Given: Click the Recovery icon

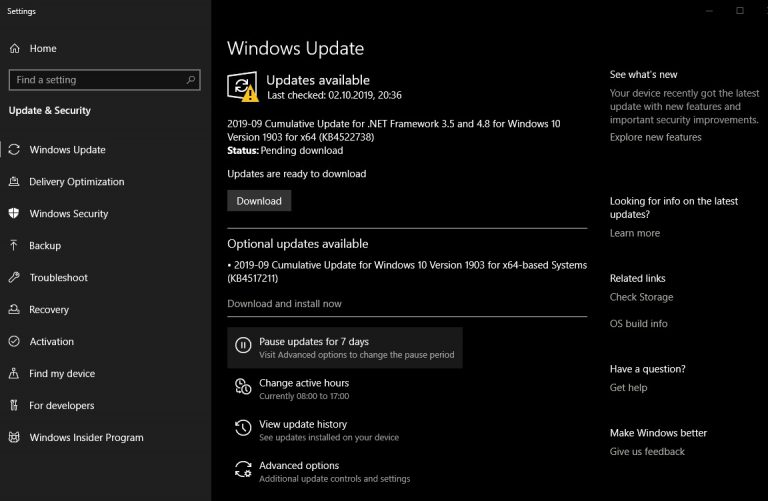Looking at the screenshot, I should coord(14,310).
